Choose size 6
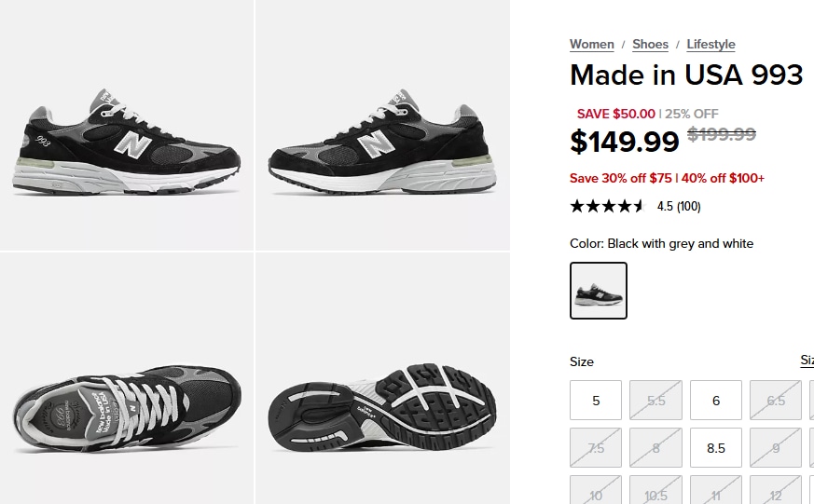Screen dimensions: 814x504 pos(715,401)
